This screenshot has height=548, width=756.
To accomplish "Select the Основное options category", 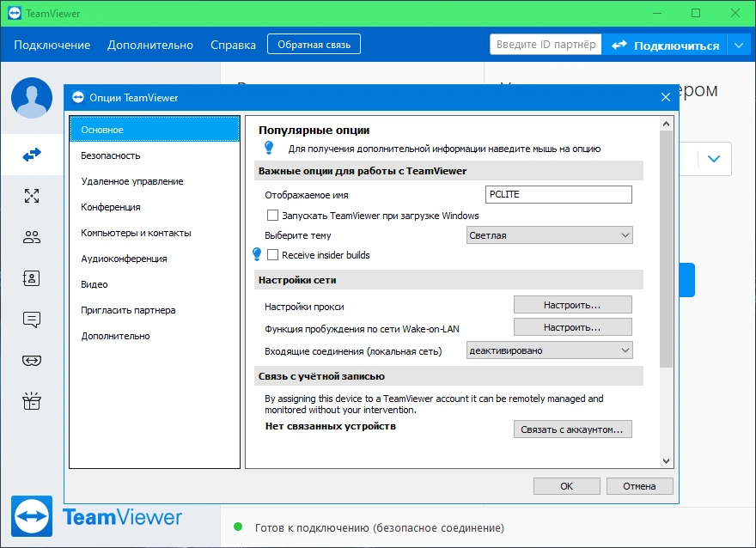I will click(x=155, y=129).
